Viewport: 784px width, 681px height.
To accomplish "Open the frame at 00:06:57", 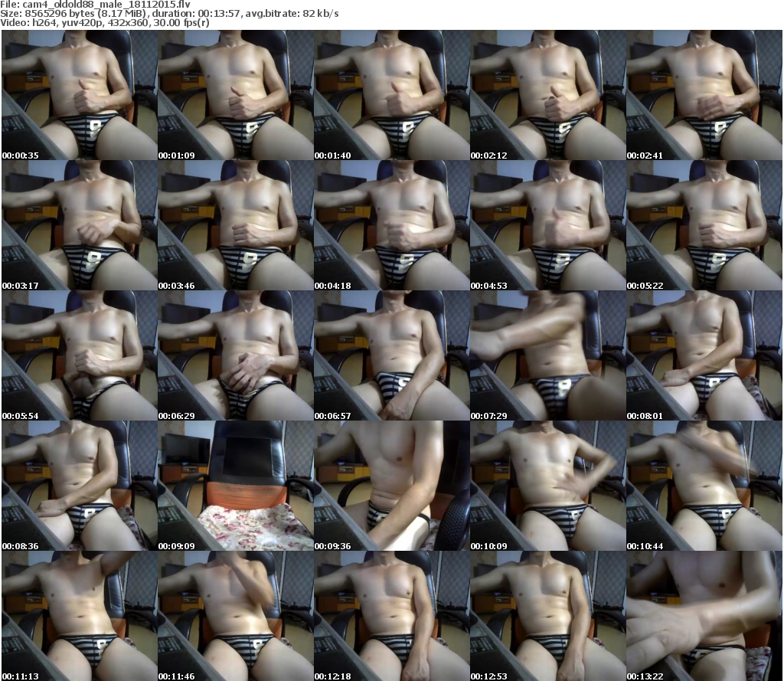I will (391, 355).
